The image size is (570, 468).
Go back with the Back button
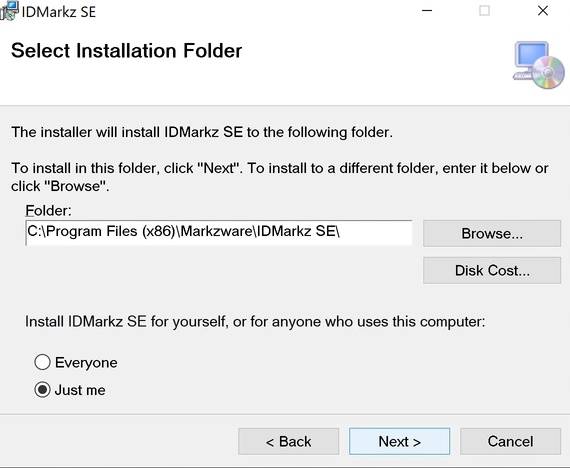288,441
